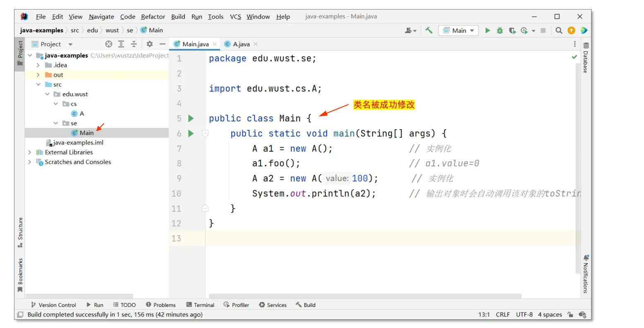The width and height of the screenshot is (644, 328).
Task: Expand the out folder
Action: (38, 75)
